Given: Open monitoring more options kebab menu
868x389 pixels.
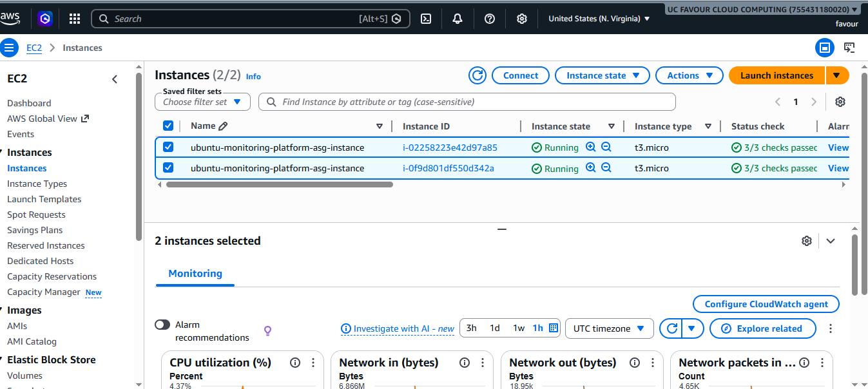Looking at the screenshot, I should pyautogui.click(x=831, y=328).
